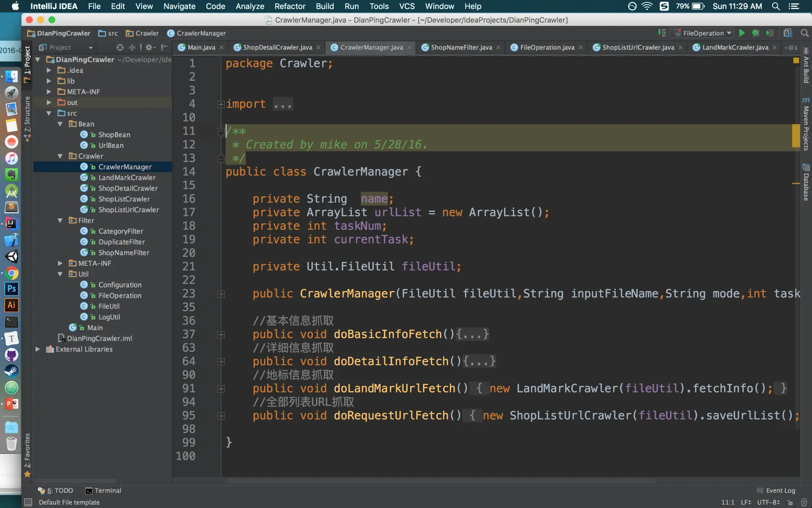Click the green Run button
Viewport: 812px width, 508px height.
pos(742,33)
